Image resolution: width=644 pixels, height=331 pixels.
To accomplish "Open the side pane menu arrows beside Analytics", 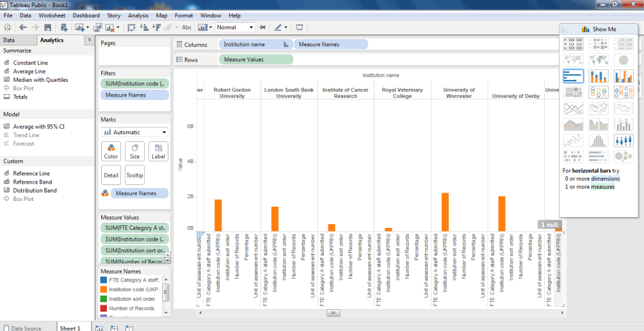I will pos(90,40).
